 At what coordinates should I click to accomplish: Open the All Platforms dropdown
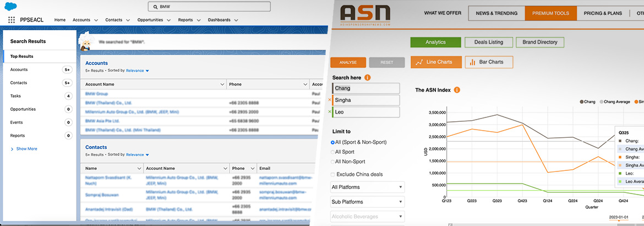point(367,187)
